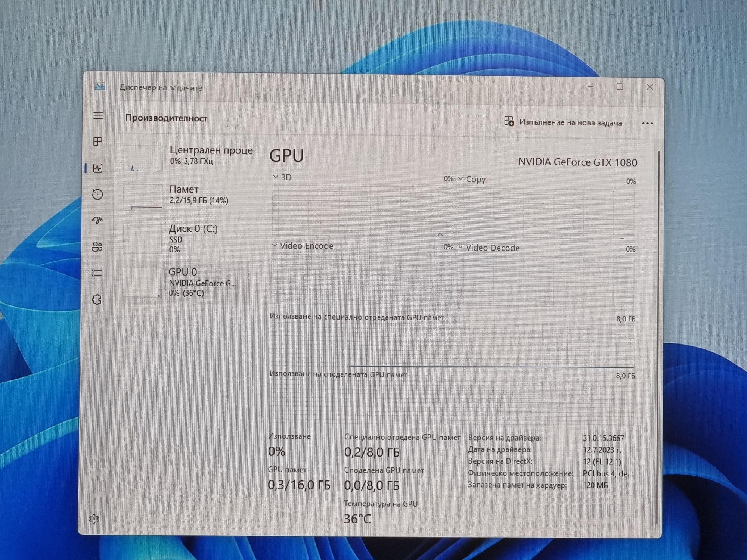Open the 3D engine dropdown chevron
The width and height of the screenshot is (747, 560).
pos(276,177)
